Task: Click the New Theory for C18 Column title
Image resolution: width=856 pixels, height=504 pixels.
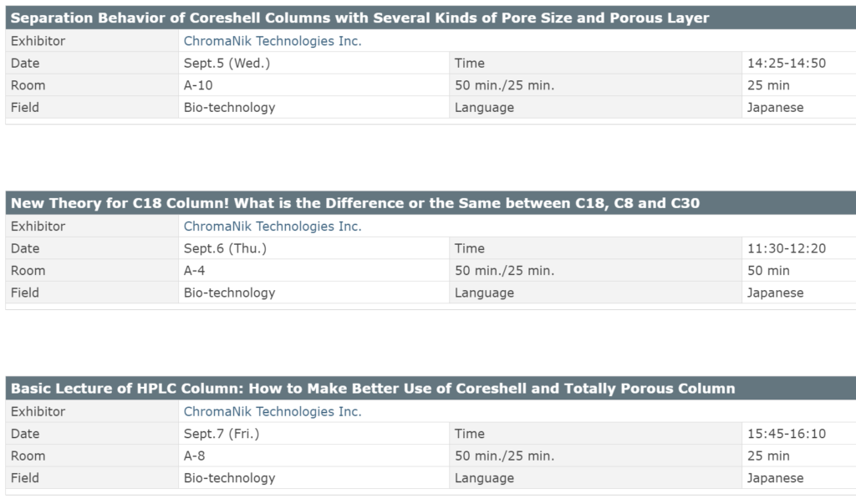Action: pos(355,203)
